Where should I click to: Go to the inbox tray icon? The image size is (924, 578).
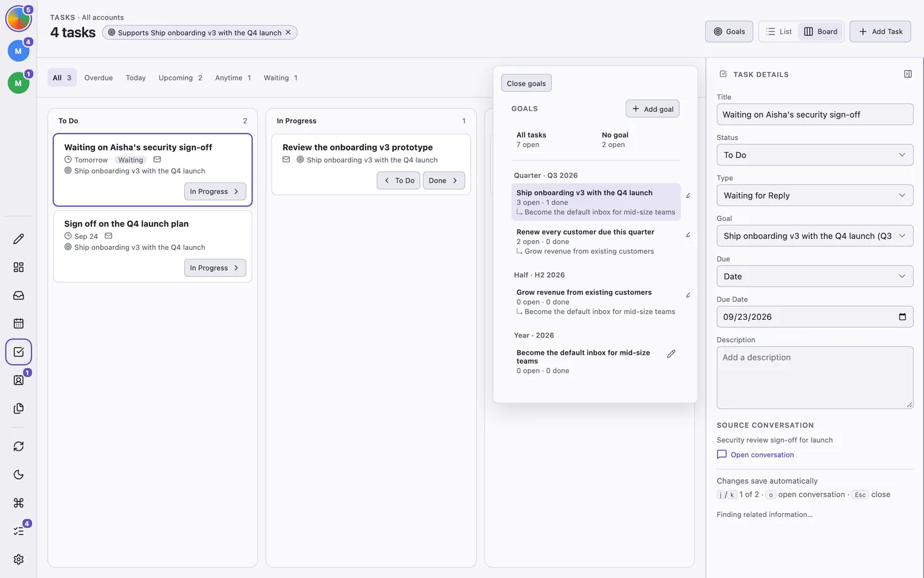[19, 295]
